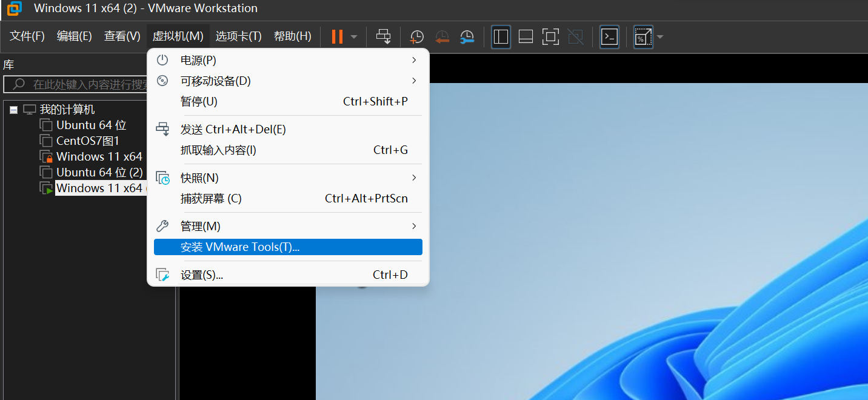Viewport: 868px width, 400px height.
Task: Open the console view toolbar icon
Action: [609, 37]
